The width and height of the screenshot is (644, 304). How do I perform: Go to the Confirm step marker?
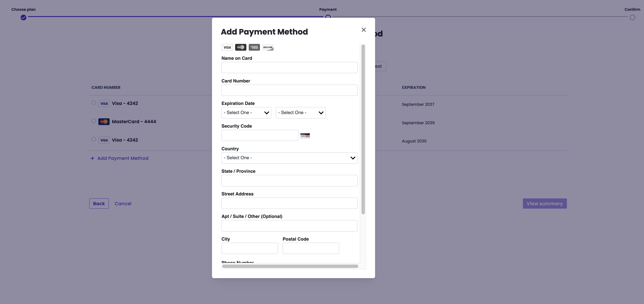click(632, 17)
